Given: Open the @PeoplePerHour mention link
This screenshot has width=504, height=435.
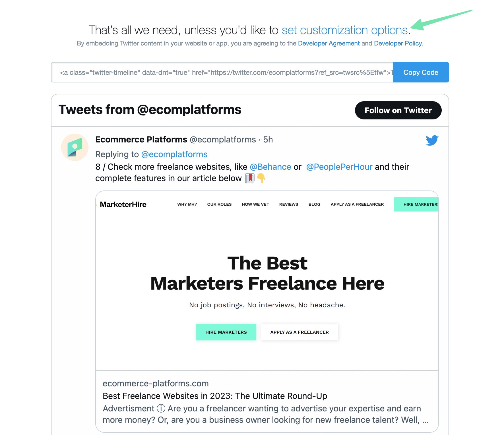Looking at the screenshot, I should [x=339, y=167].
